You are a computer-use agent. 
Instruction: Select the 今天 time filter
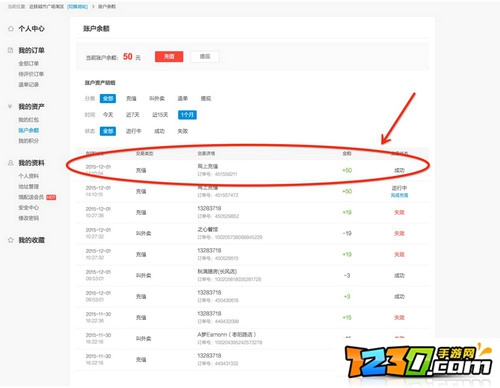tap(108, 115)
